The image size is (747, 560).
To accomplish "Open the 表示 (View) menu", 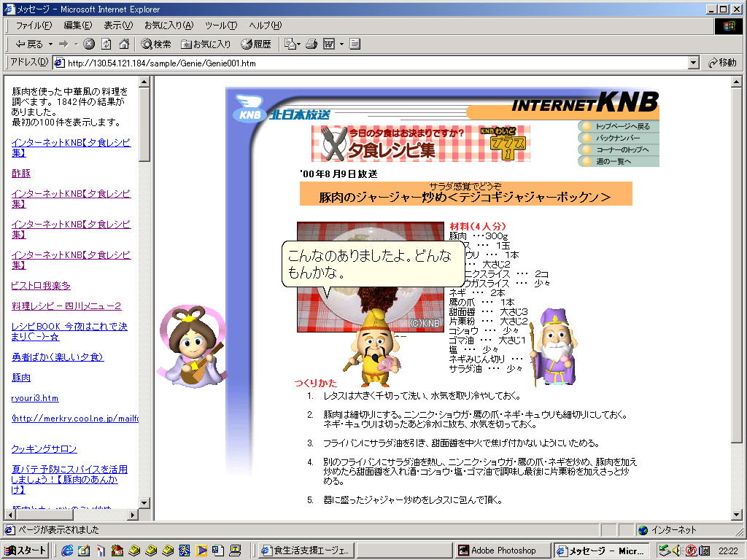I will (117, 26).
